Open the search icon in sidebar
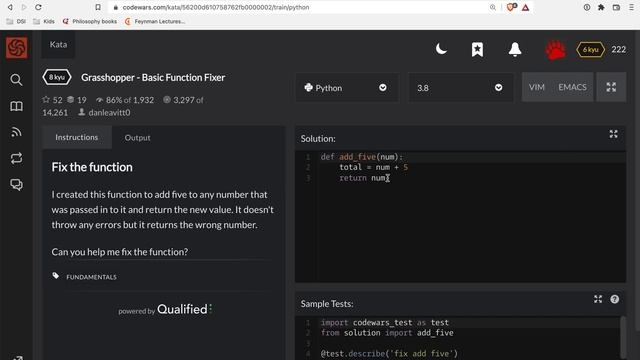This screenshot has width=640, height=360. coord(16,80)
